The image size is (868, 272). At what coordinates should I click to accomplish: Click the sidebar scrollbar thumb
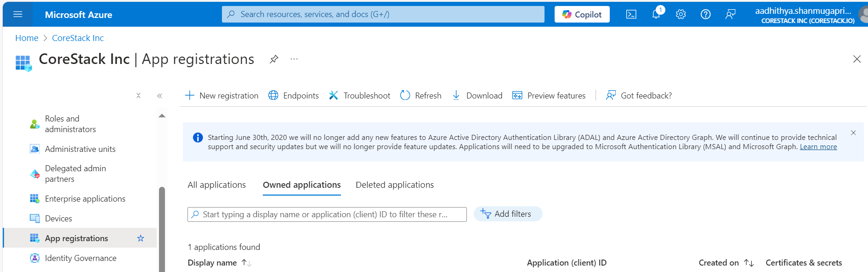click(162, 229)
